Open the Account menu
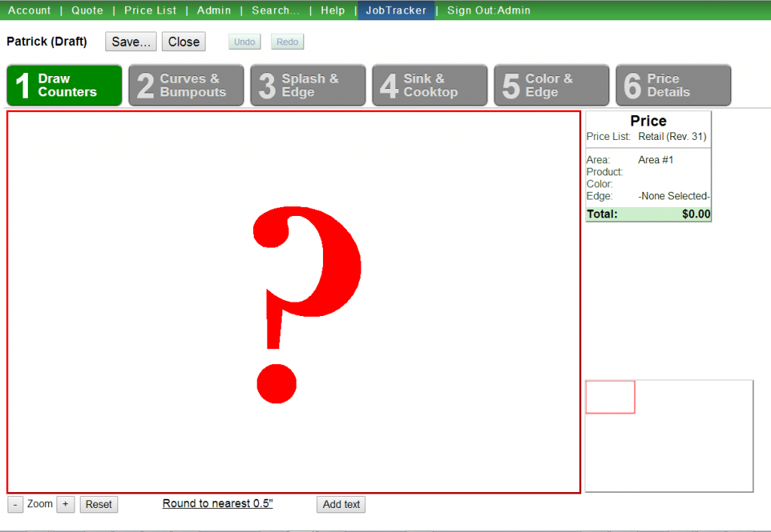This screenshot has width=771, height=532. 29,10
